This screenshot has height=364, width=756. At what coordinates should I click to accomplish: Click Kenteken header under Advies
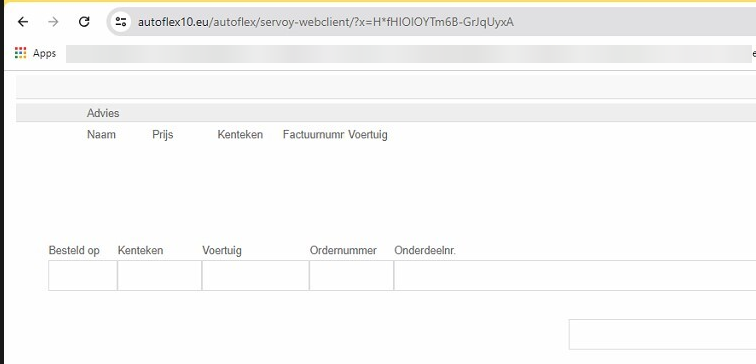pos(240,135)
